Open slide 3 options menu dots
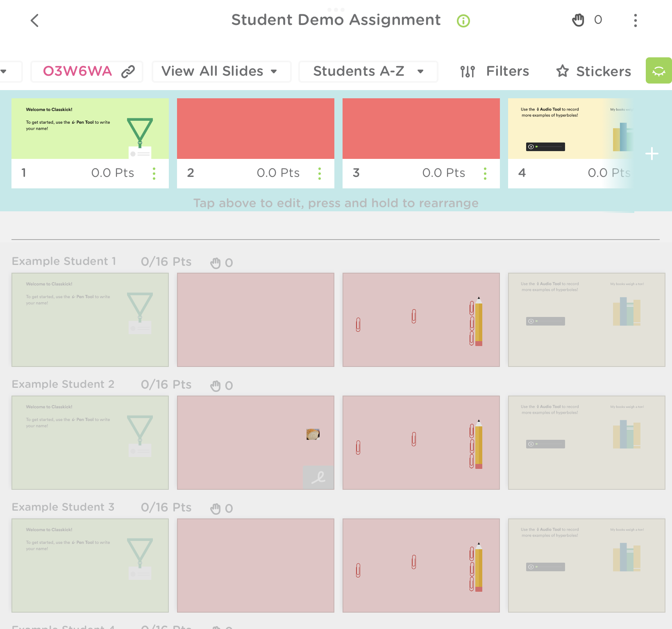The height and width of the screenshot is (629, 672). coord(485,173)
